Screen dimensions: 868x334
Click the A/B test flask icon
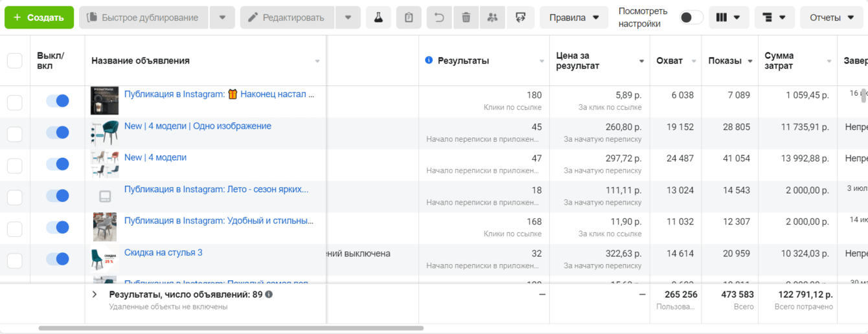(x=378, y=17)
